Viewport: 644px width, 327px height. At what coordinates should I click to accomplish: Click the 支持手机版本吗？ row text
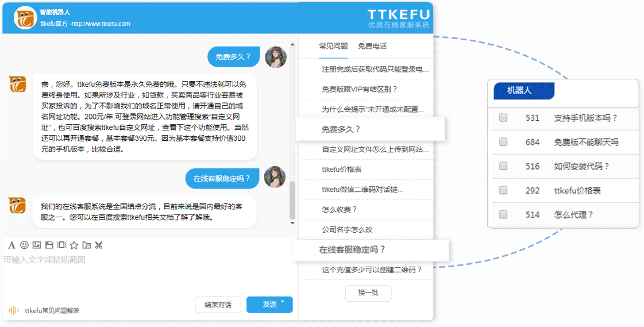coord(586,118)
